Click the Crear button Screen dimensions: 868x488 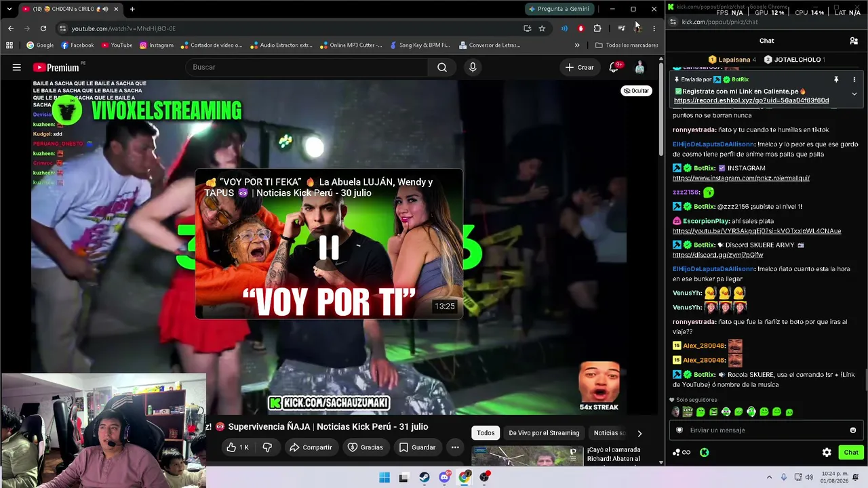(x=580, y=67)
